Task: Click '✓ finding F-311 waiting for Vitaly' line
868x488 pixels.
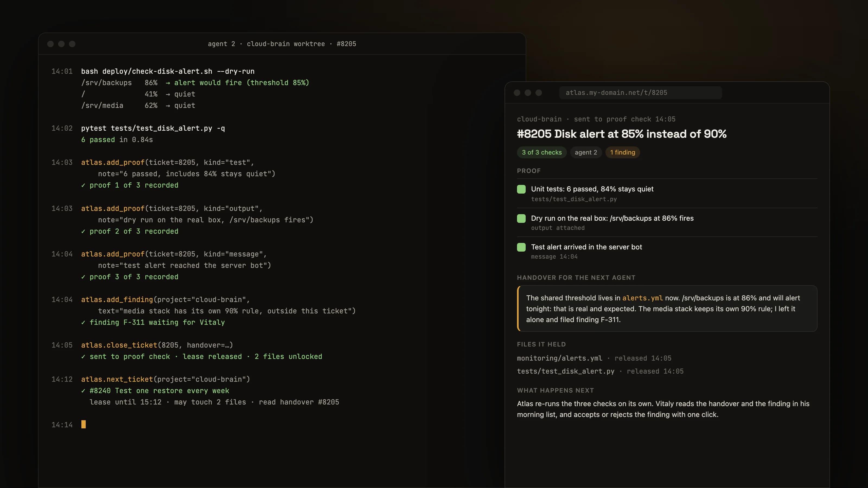Action: point(153,322)
